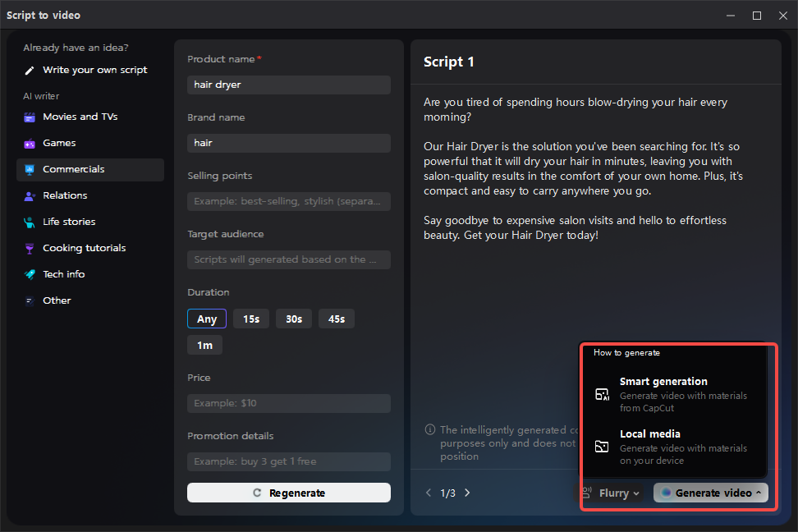The width and height of the screenshot is (798, 532).
Task: Click the refresh icon on the Regenerate button
Action: 257,493
